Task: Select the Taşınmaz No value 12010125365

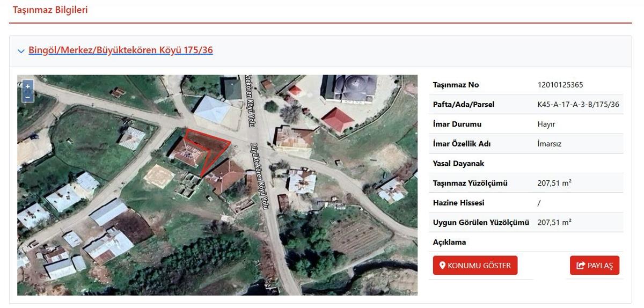Action: pyautogui.click(x=560, y=85)
